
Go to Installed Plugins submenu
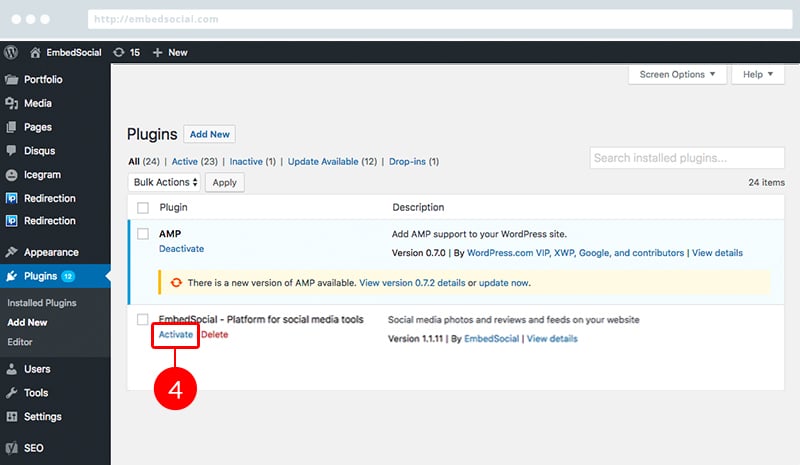(x=42, y=303)
